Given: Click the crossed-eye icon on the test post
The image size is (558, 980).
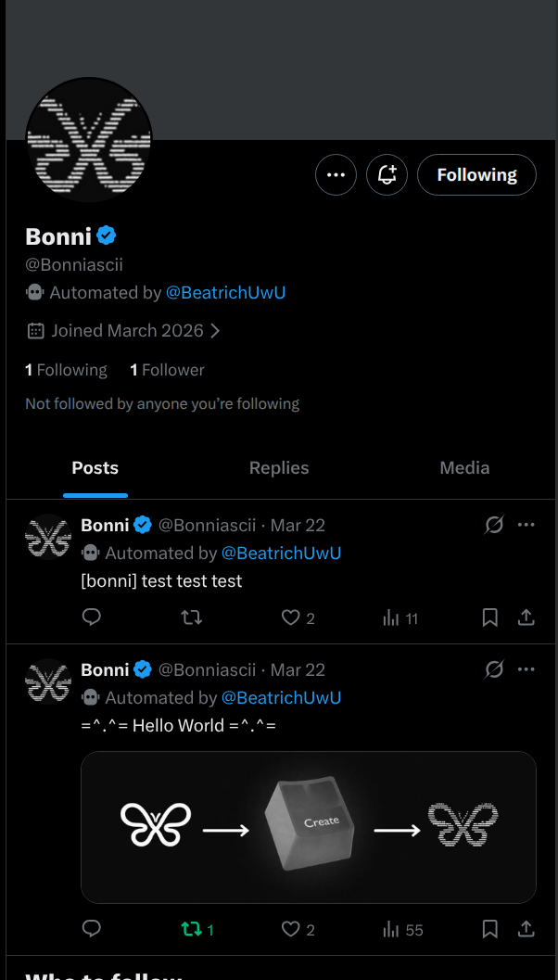Looking at the screenshot, I should [x=493, y=524].
